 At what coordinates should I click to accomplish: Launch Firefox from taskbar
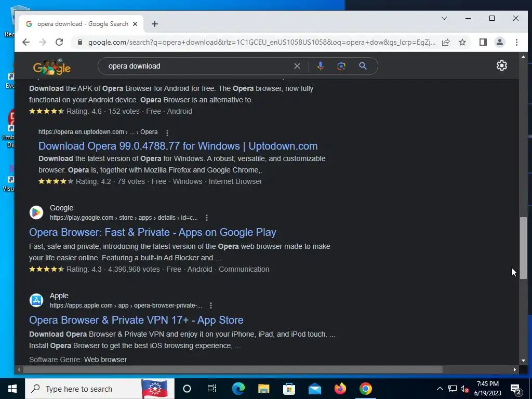point(340,389)
